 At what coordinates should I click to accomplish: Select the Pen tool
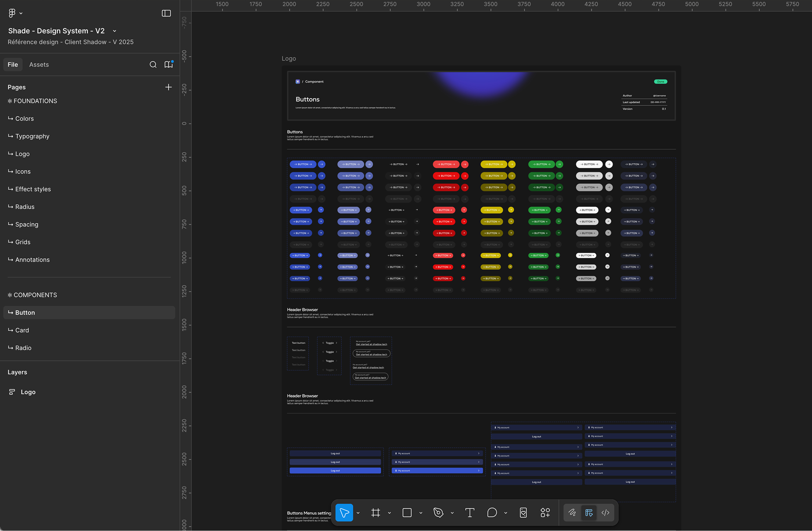[x=438, y=513]
